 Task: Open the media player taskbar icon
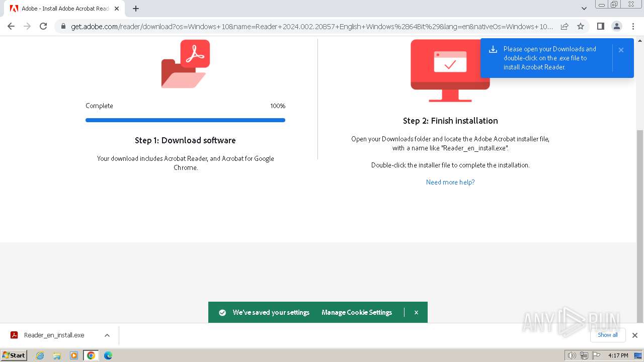74,355
